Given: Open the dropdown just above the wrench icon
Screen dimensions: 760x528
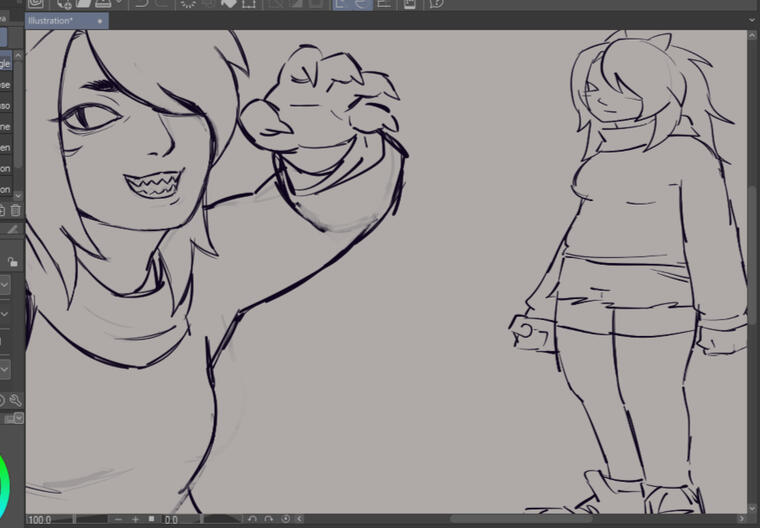Looking at the screenshot, I should 5,369.
